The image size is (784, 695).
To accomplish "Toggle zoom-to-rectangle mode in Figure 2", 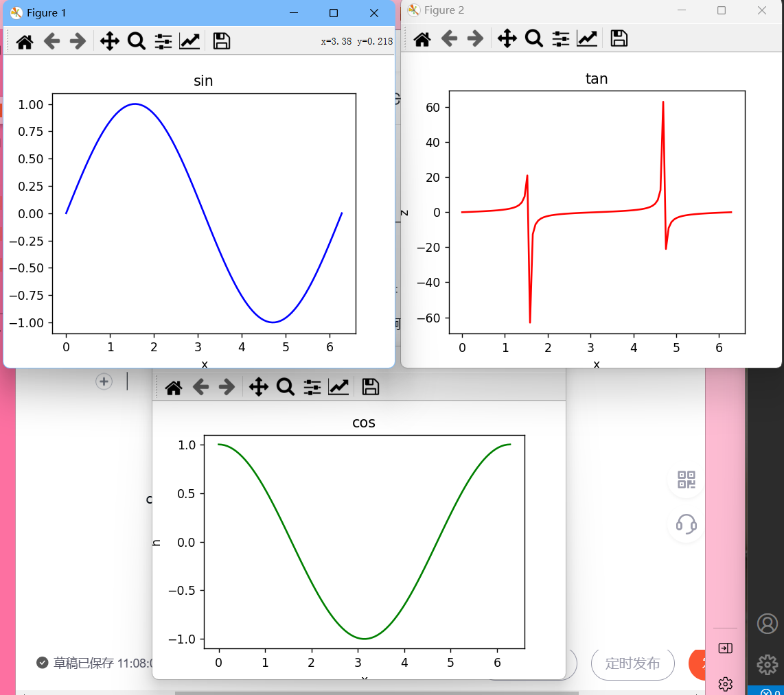I will 533,38.
